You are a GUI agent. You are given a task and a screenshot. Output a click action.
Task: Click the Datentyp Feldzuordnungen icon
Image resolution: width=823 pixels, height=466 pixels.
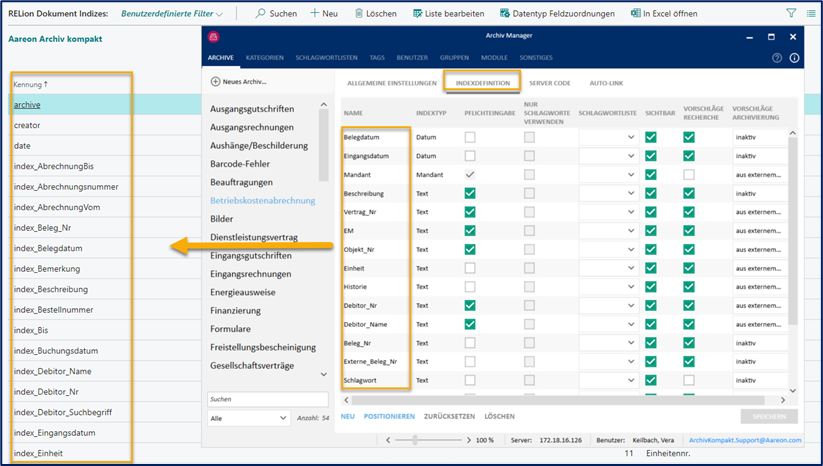pos(503,14)
